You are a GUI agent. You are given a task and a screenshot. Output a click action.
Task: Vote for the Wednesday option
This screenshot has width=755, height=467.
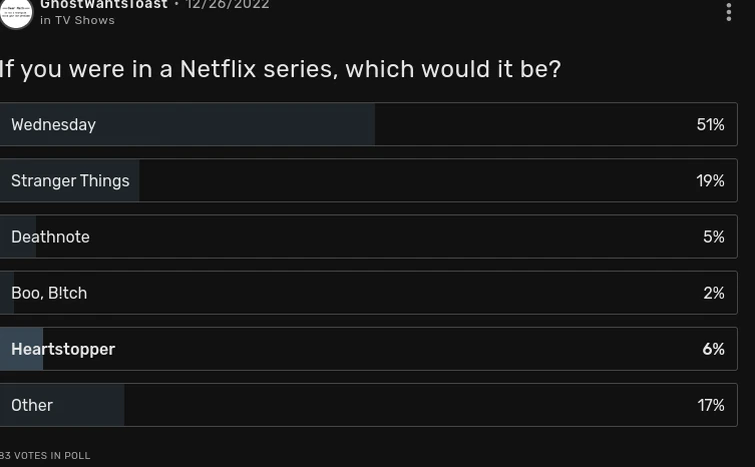click(54, 125)
